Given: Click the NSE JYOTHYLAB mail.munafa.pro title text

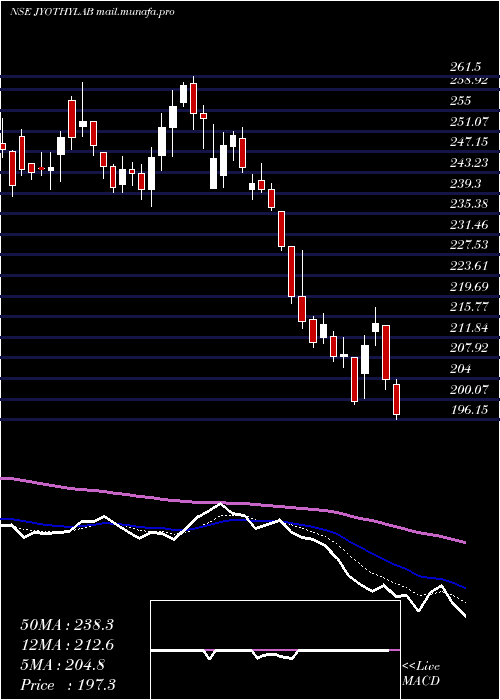Looking at the screenshot, I should [92, 12].
